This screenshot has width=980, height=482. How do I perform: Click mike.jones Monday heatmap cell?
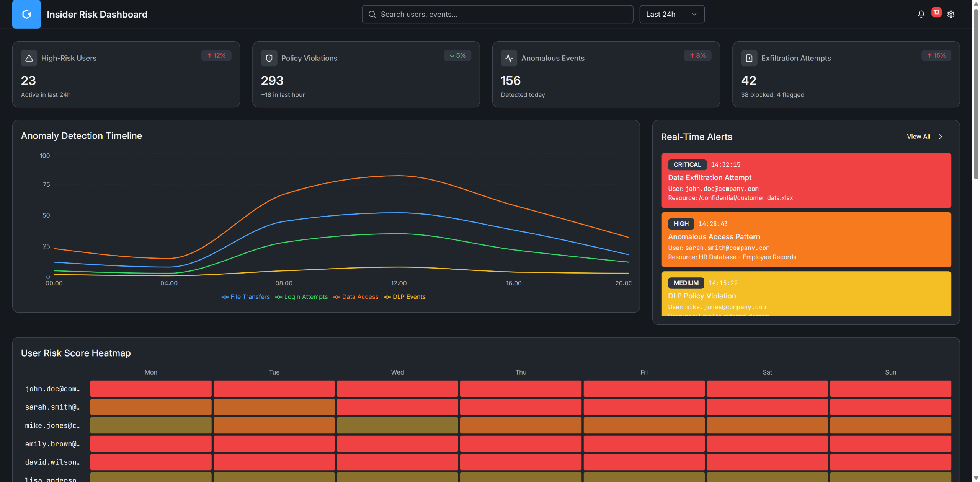[x=151, y=425]
